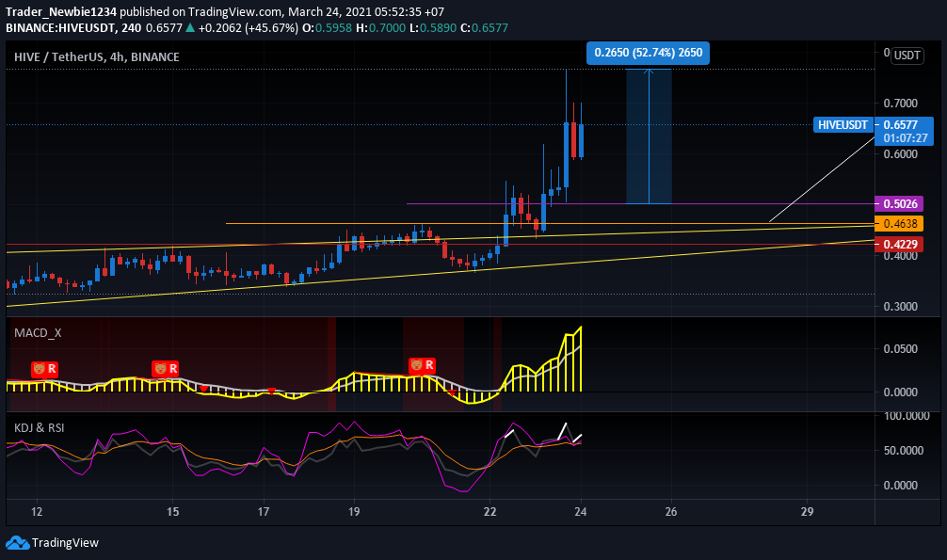Click date 17 on time axis
Viewport: 947px width, 560px height.
coord(264,512)
